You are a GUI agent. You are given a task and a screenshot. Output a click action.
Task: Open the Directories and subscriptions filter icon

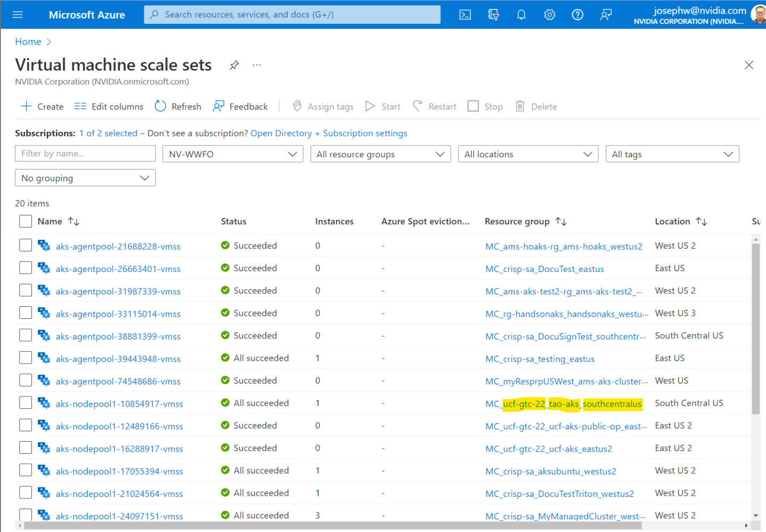tap(493, 15)
